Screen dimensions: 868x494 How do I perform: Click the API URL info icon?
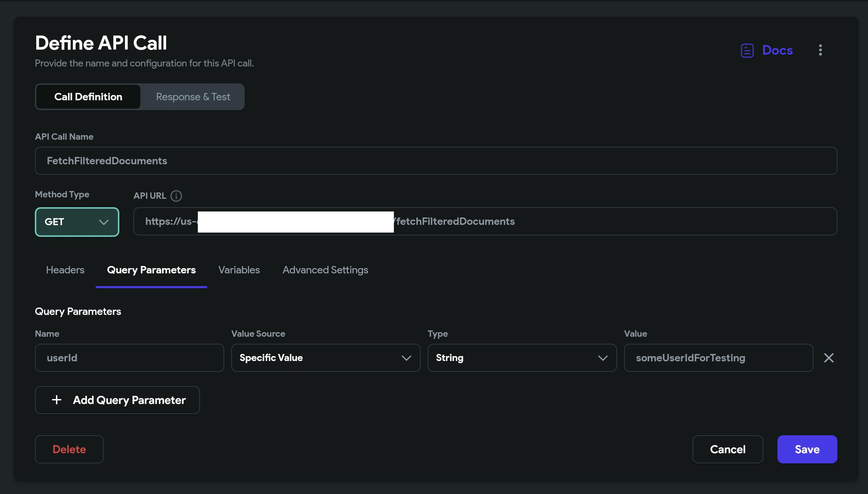click(x=176, y=196)
